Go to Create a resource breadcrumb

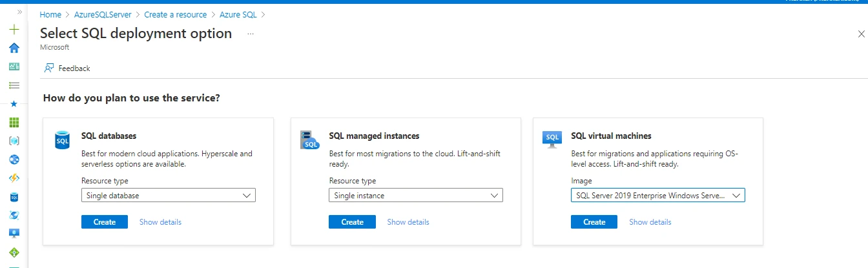pos(176,14)
